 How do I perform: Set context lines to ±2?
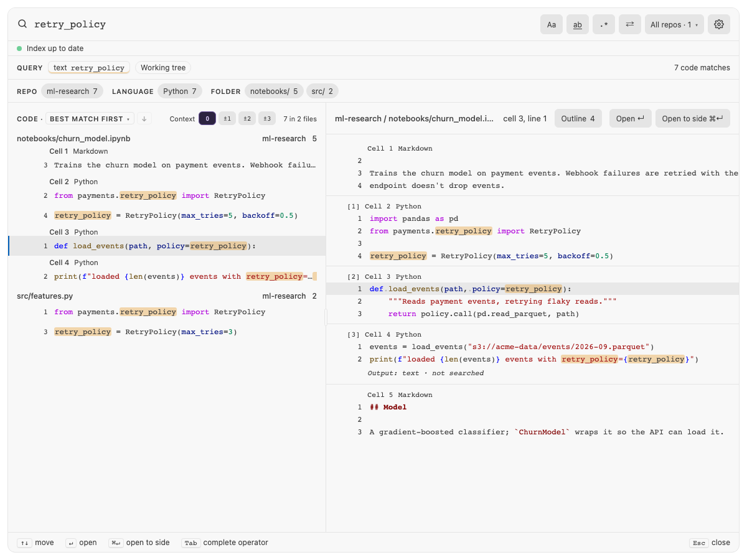coord(247,119)
